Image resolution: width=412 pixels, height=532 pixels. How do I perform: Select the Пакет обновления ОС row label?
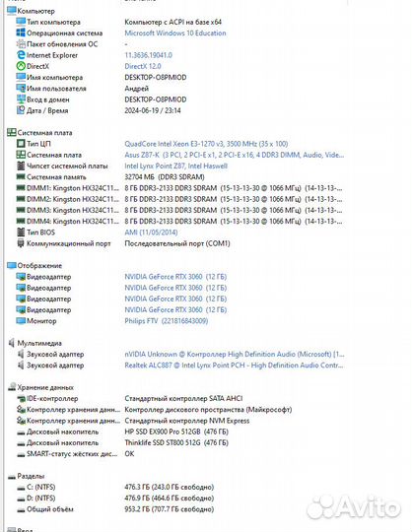[x=62, y=44]
